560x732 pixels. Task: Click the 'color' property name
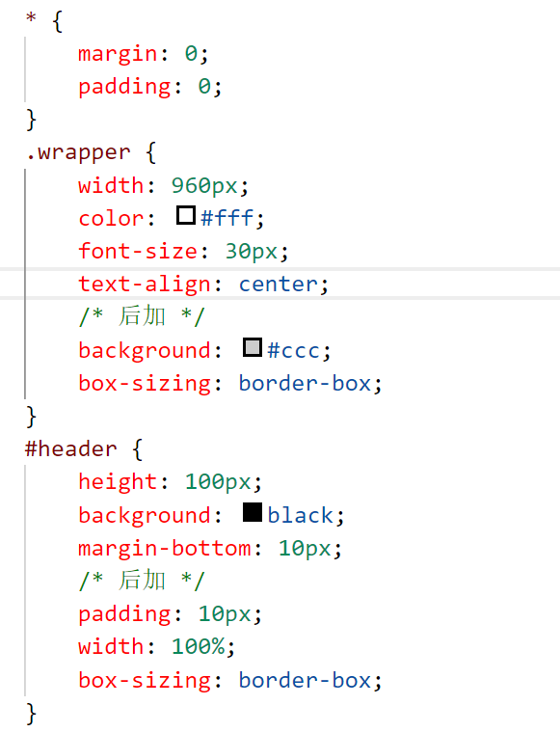111,219
